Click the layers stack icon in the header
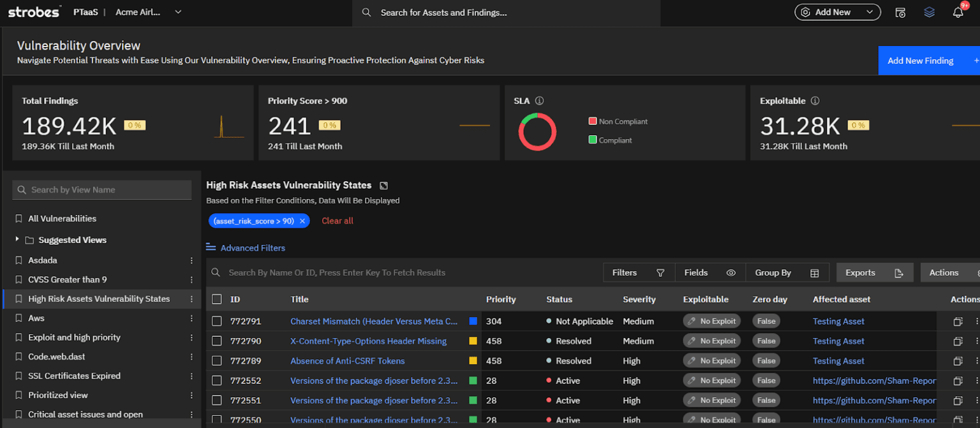Screen dimensions: 980x428 click(929, 11)
